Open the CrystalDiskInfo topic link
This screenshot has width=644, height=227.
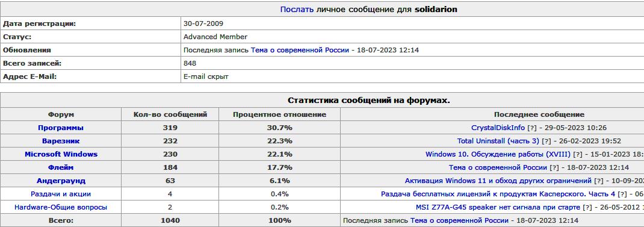tap(498, 128)
